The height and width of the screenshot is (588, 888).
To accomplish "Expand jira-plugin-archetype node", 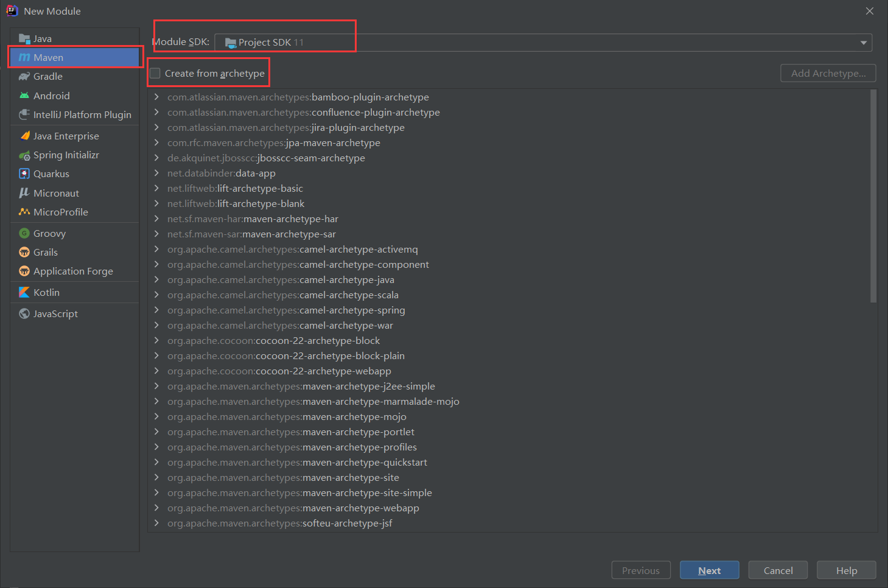I will pos(156,127).
